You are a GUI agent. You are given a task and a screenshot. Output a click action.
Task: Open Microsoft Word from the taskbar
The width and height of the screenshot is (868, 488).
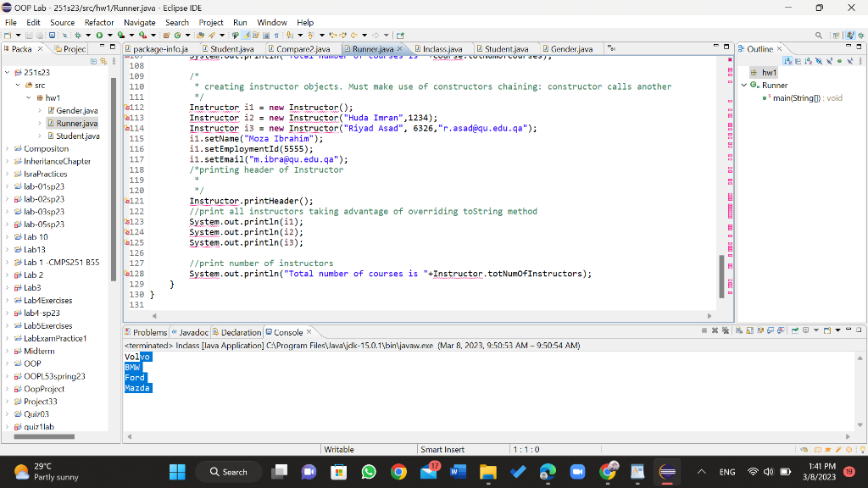(458, 472)
